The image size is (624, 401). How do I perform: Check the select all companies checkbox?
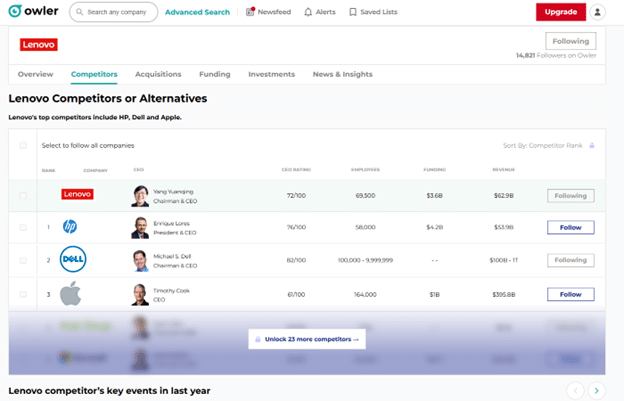pyautogui.click(x=23, y=145)
